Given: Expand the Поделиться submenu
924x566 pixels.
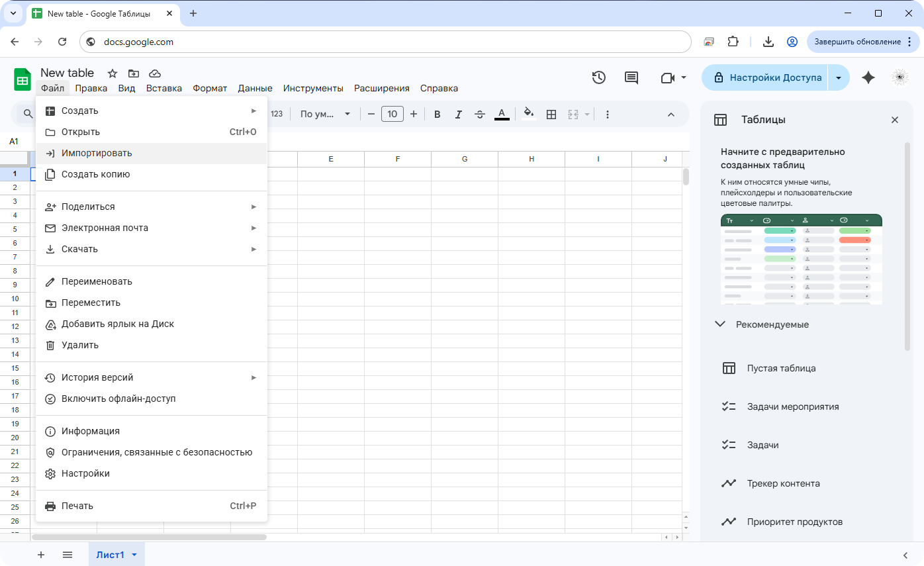Looking at the screenshot, I should click(x=152, y=207).
